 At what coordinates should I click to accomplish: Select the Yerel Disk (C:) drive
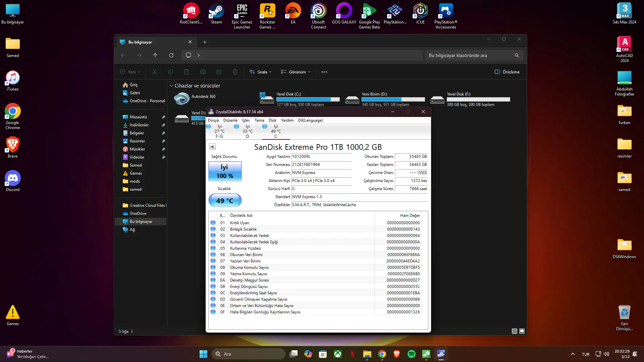[300, 99]
